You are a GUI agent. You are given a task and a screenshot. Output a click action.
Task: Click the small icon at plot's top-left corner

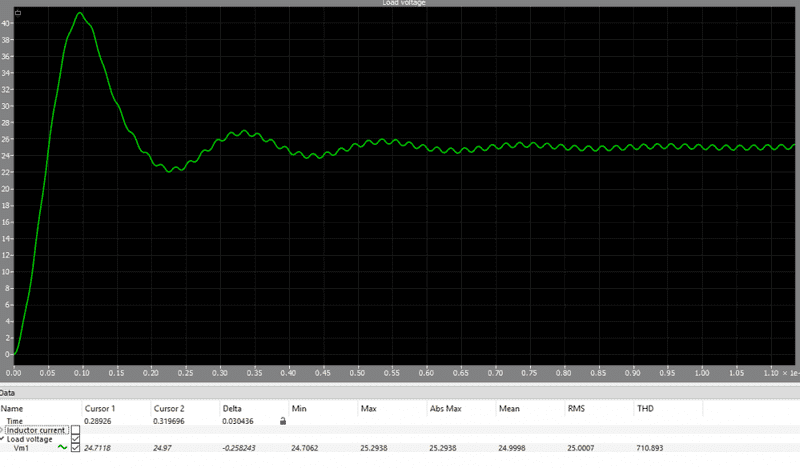[17, 12]
